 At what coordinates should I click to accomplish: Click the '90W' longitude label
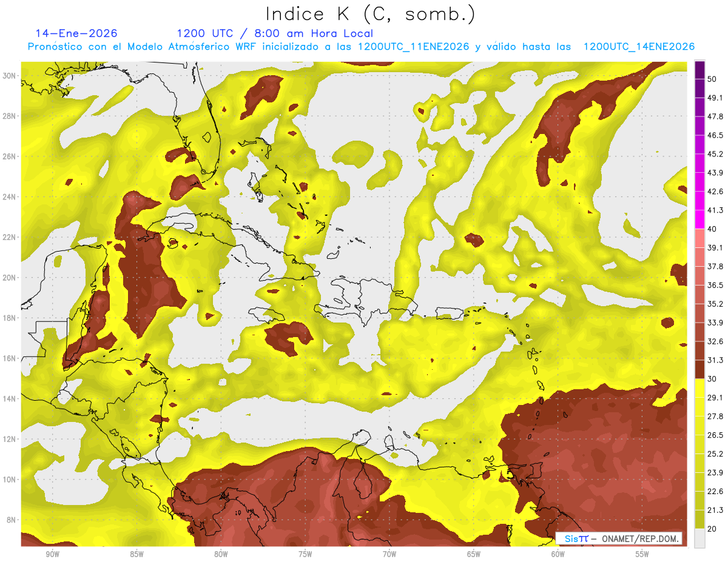(x=52, y=555)
